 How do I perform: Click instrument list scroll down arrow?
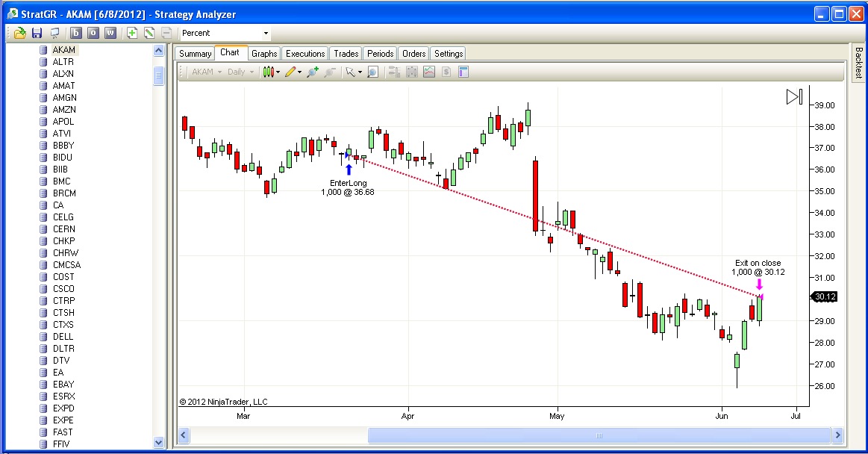[x=158, y=442]
